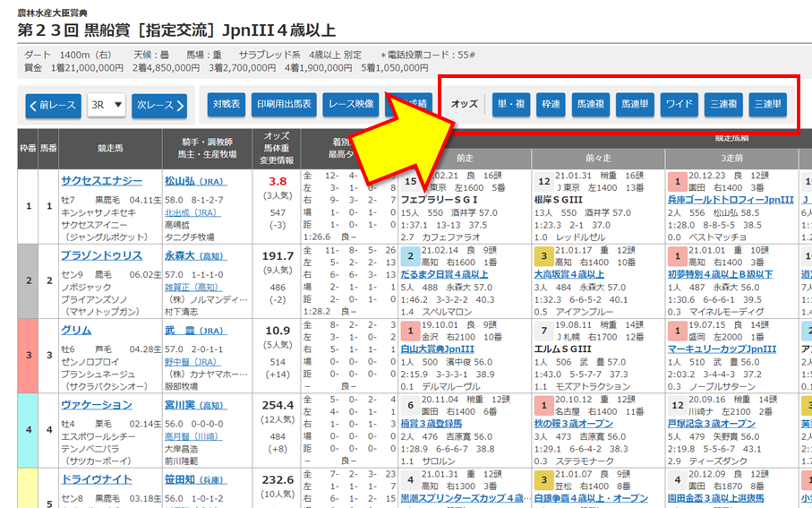The height and width of the screenshot is (508, 812).
Task: Open horse page for サクセスエナジー
Action: (x=100, y=181)
